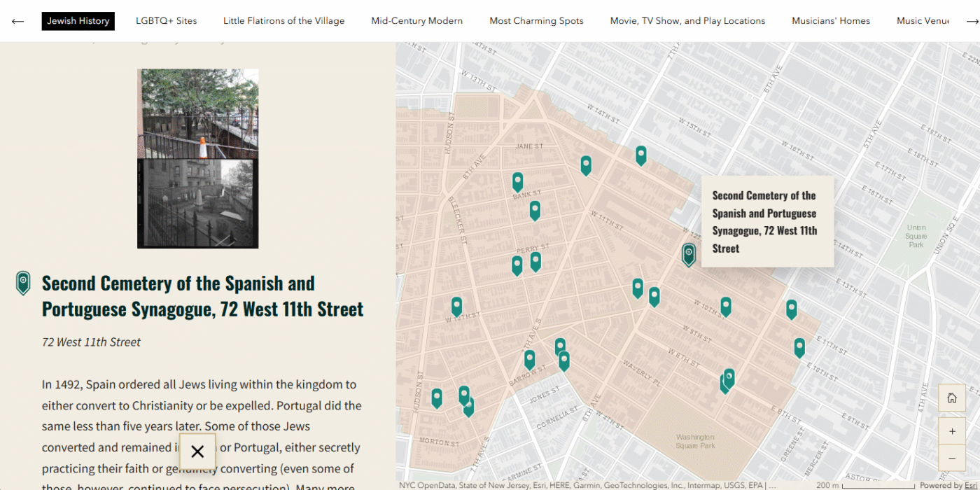The width and height of the screenshot is (980, 490).
Task: Switch to the LGBTQ+ Sites tab
Action: (x=167, y=21)
